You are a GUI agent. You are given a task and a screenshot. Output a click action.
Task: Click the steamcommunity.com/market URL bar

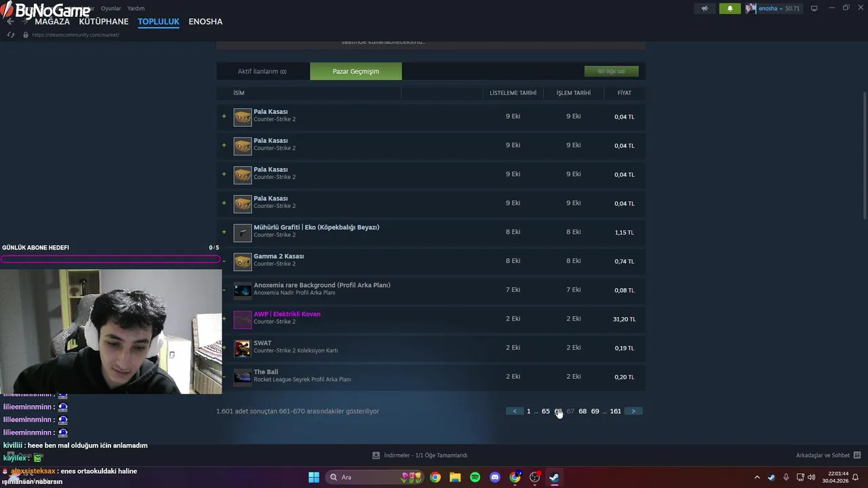pyautogui.click(x=75, y=35)
